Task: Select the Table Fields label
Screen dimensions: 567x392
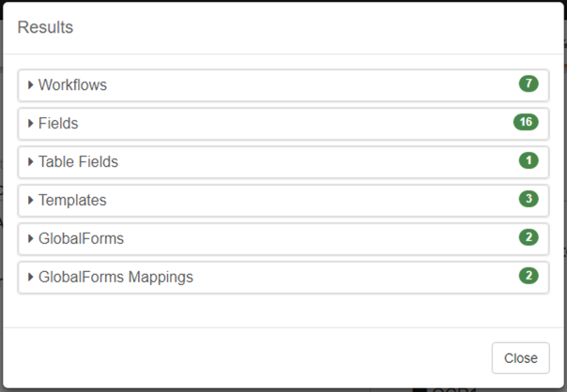Action: [x=79, y=162]
